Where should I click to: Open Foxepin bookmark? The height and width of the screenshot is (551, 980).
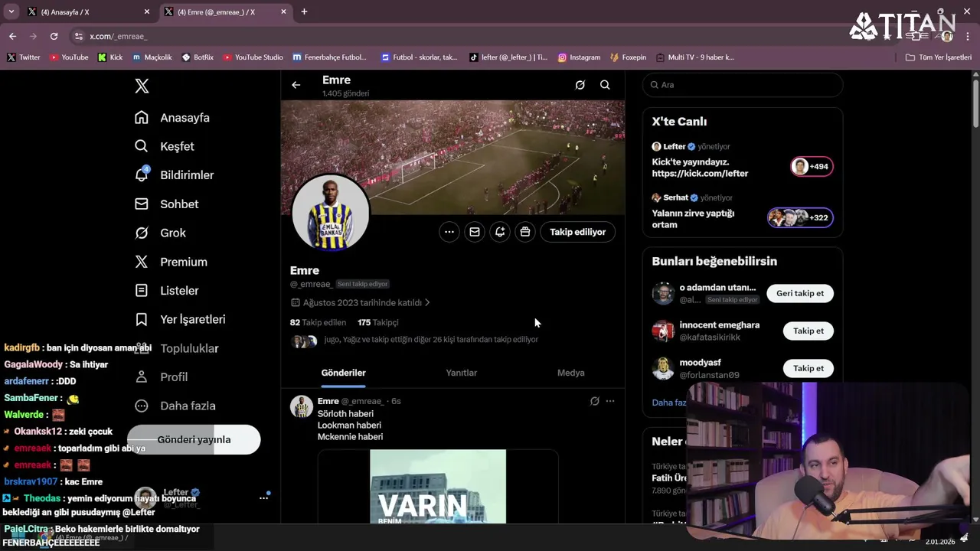coord(628,57)
